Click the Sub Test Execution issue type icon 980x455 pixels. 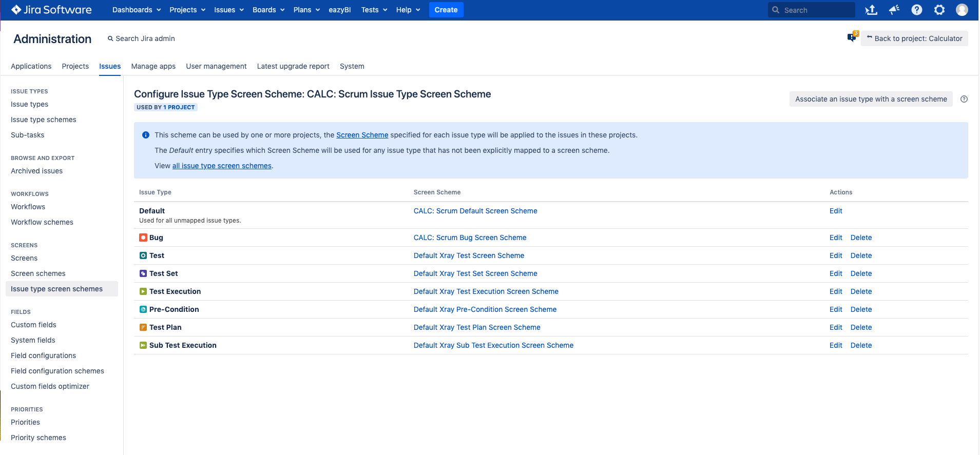[143, 345]
